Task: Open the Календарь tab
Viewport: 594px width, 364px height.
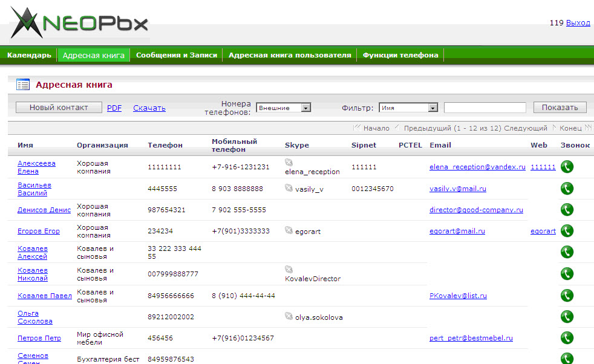Action: click(29, 55)
